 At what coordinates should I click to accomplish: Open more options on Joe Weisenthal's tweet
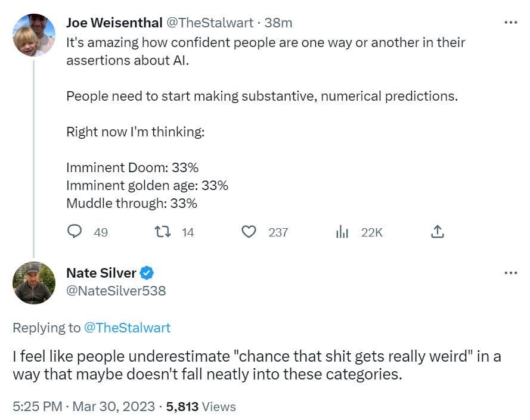pos(511,23)
